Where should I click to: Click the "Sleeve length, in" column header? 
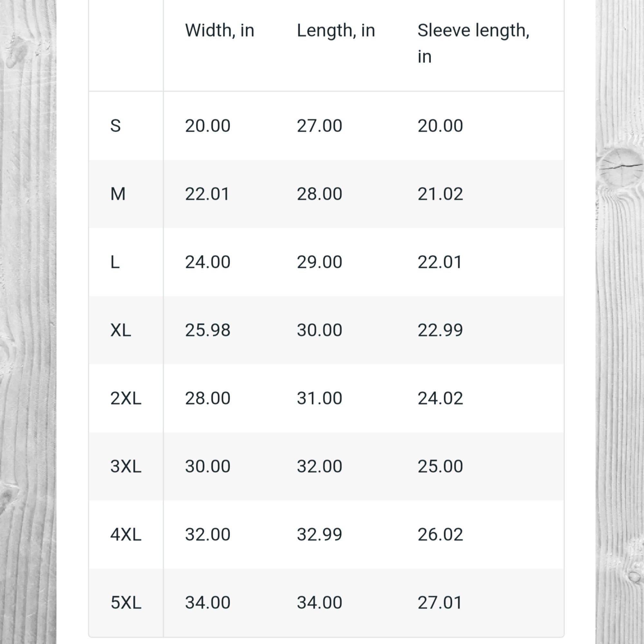coord(473,43)
